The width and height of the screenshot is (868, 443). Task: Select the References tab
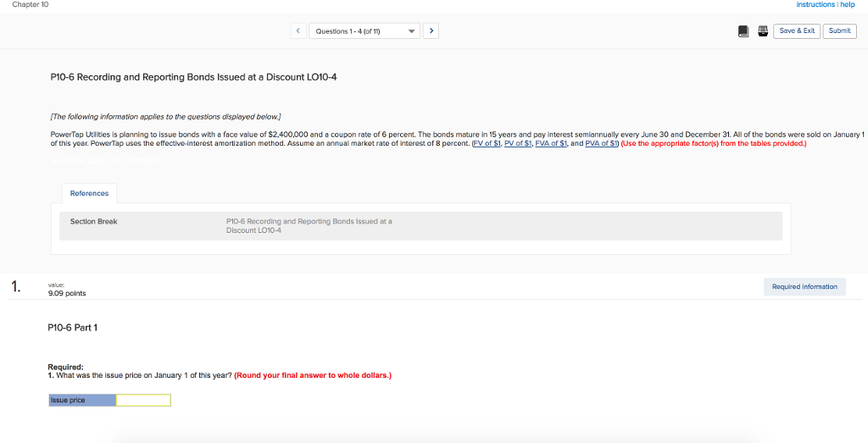click(x=89, y=193)
